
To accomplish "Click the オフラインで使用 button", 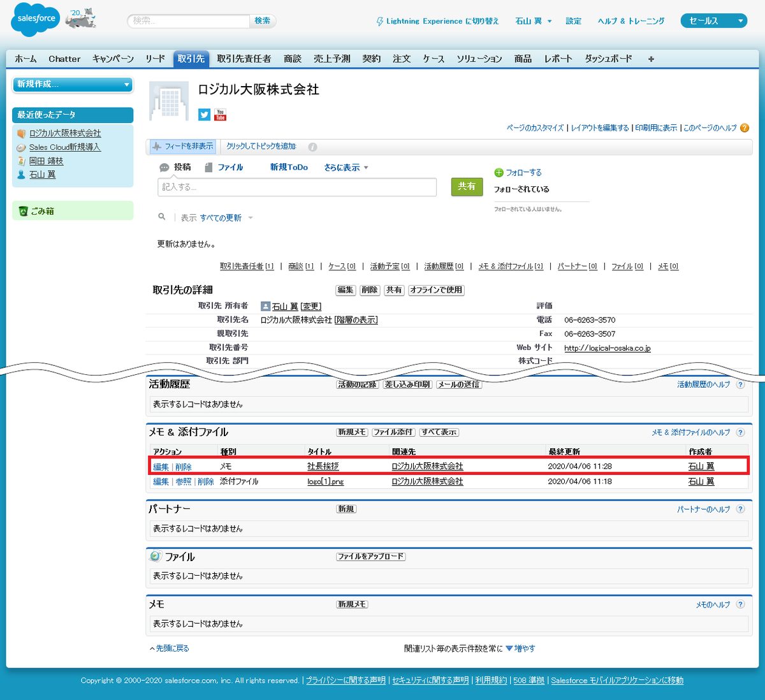I will coord(436,290).
